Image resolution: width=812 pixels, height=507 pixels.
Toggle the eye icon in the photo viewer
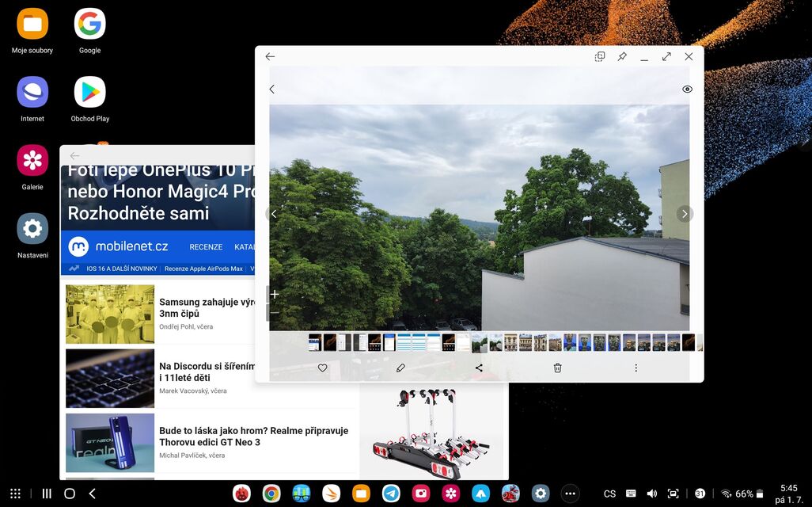(x=687, y=90)
